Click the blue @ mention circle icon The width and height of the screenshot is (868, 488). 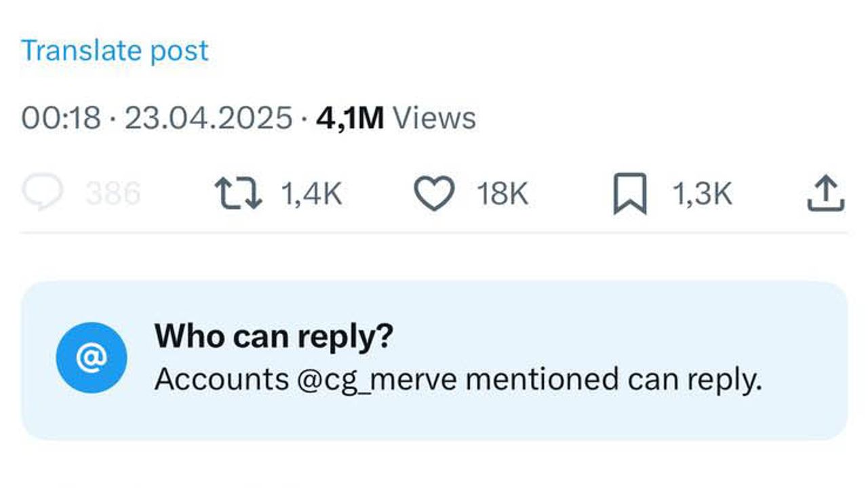coord(91,357)
